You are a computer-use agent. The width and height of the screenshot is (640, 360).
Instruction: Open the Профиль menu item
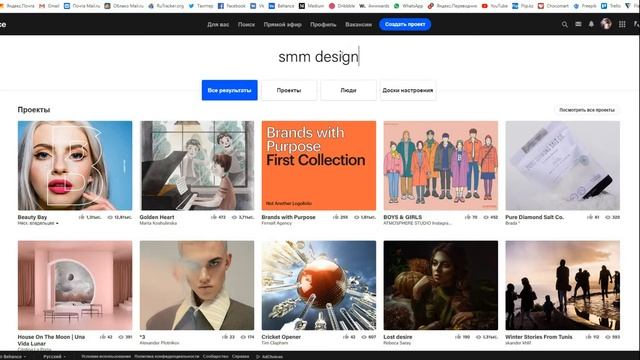(323, 24)
